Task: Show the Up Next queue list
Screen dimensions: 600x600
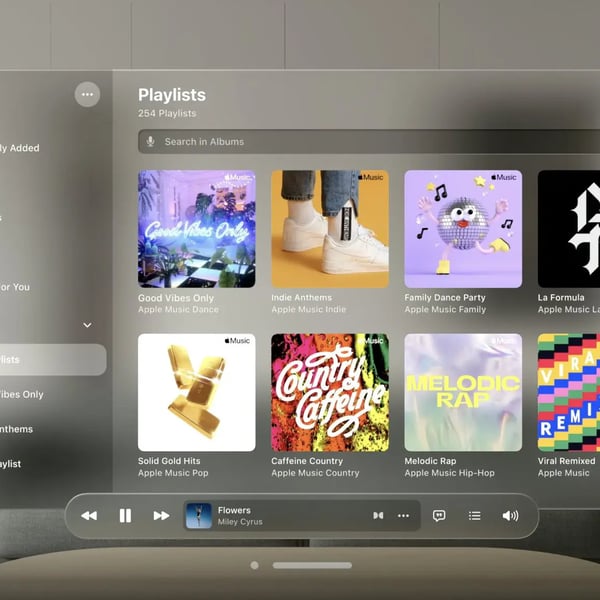Action: pyautogui.click(x=475, y=516)
